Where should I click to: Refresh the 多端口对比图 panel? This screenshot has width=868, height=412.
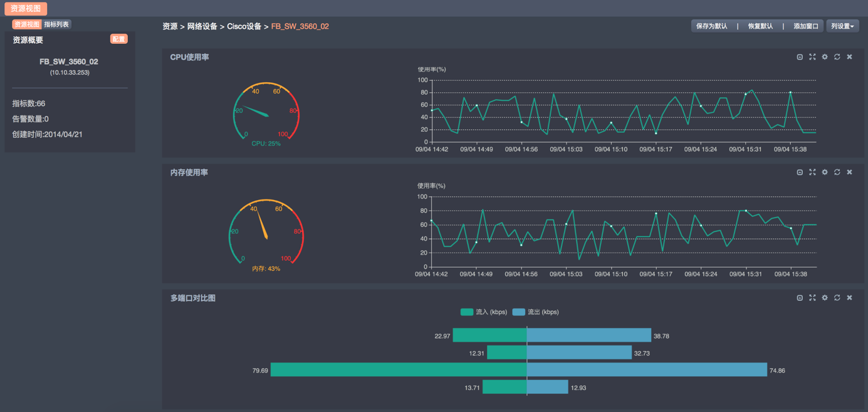(837, 298)
